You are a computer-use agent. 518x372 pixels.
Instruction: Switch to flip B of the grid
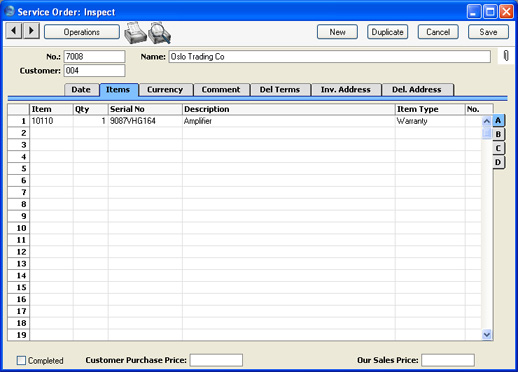(x=498, y=134)
